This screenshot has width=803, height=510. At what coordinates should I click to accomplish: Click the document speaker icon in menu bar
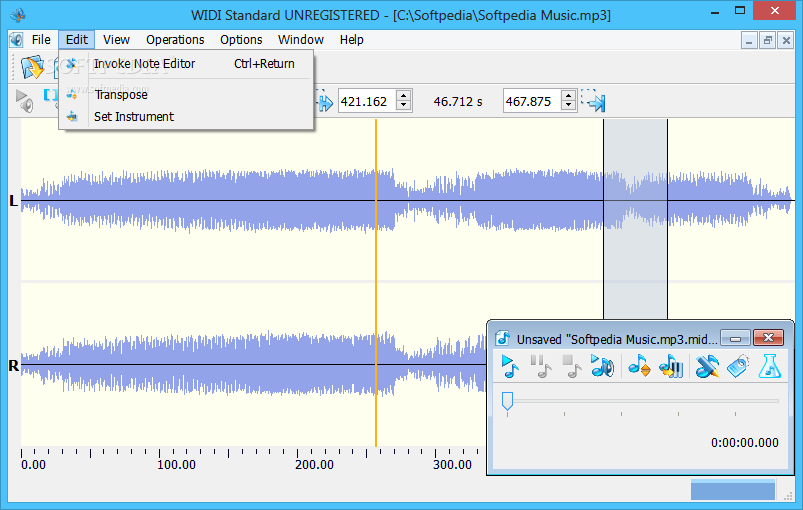16,39
